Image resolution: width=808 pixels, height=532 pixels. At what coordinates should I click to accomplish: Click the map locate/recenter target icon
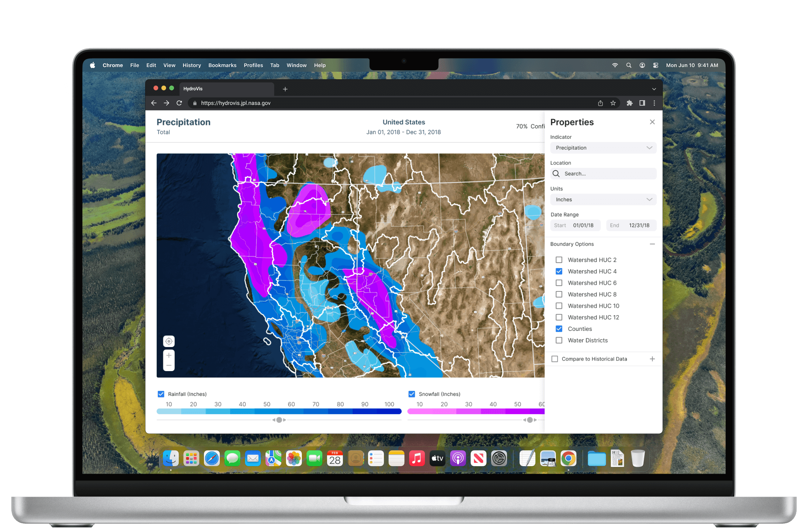(169, 341)
